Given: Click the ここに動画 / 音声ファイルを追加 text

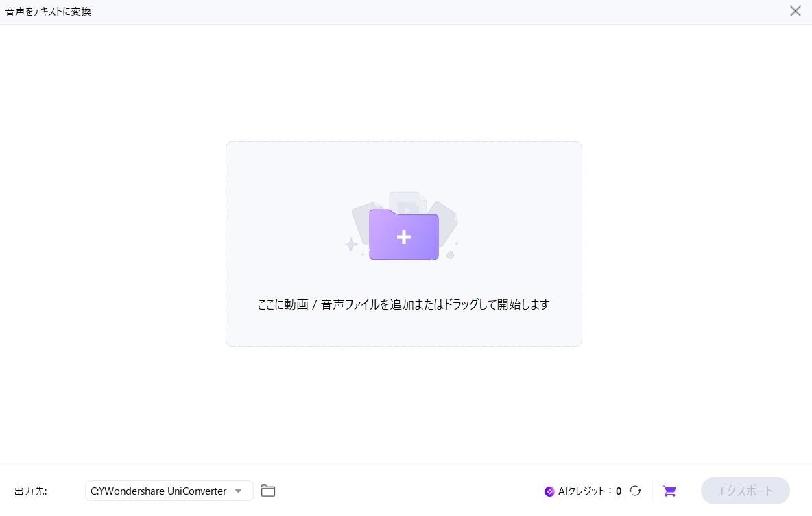Looking at the screenshot, I should tap(403, 304).
